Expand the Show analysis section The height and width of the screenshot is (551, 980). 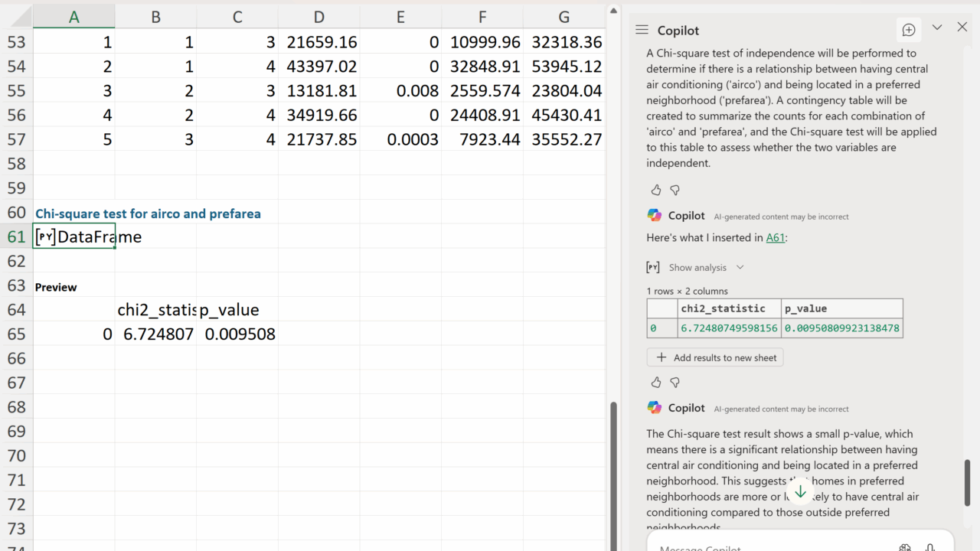(697, 267)
